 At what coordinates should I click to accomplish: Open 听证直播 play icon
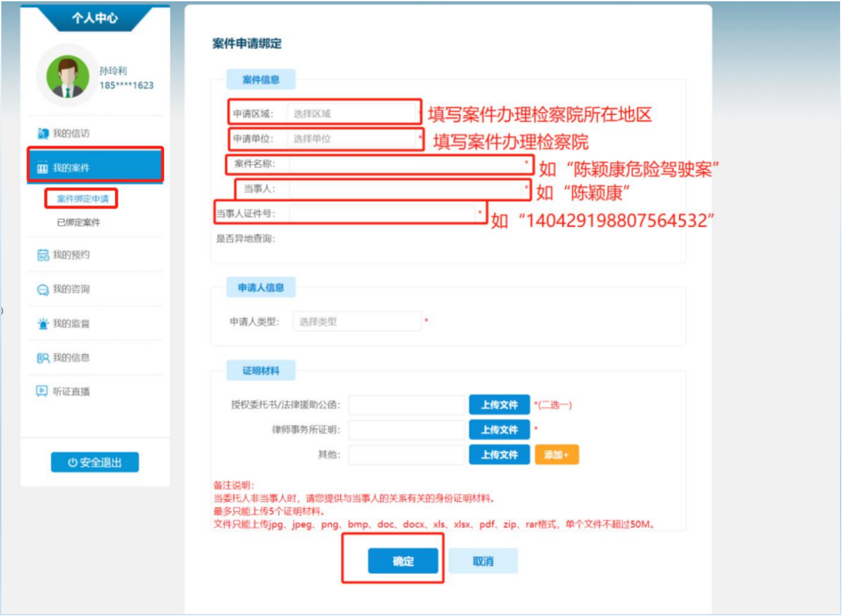click(x=43, y=391)
